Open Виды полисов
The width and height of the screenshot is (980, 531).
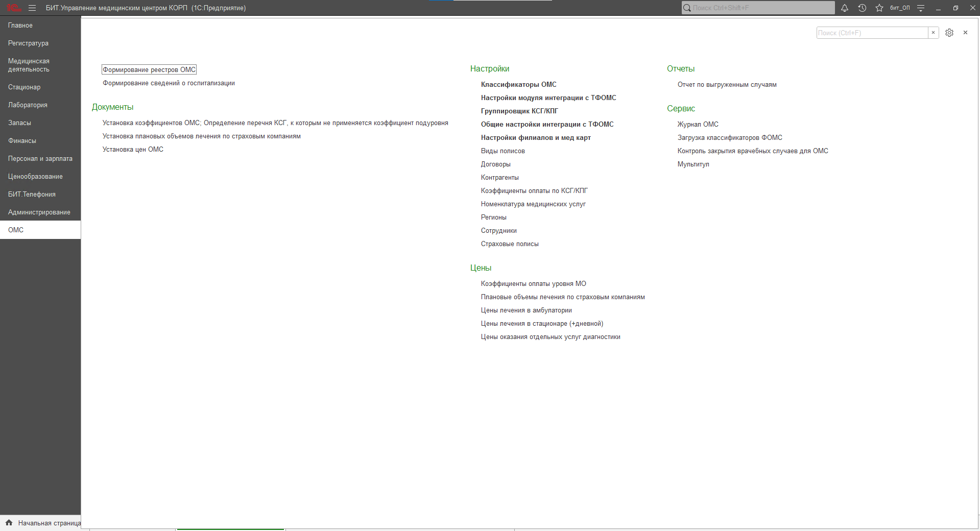point(503,151)
